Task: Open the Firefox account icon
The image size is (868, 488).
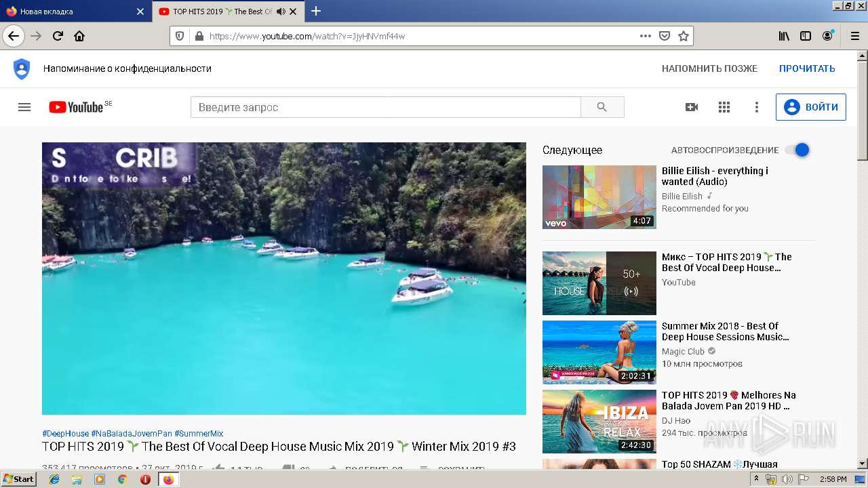Action: point(828,36)
